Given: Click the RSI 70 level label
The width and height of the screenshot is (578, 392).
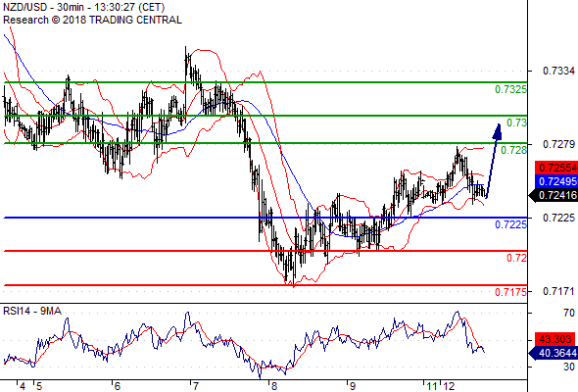Looking at the screenshot, I should [569, 313].
